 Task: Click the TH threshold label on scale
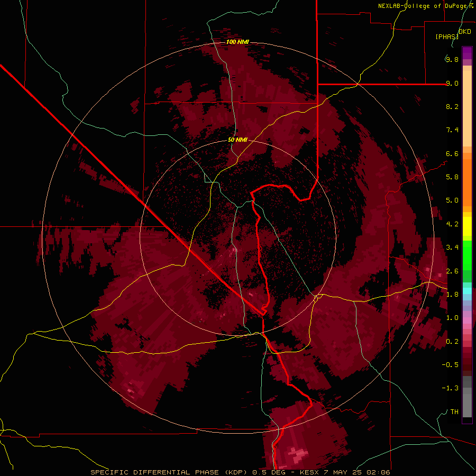pyautogui.click(x=454, y=412)
